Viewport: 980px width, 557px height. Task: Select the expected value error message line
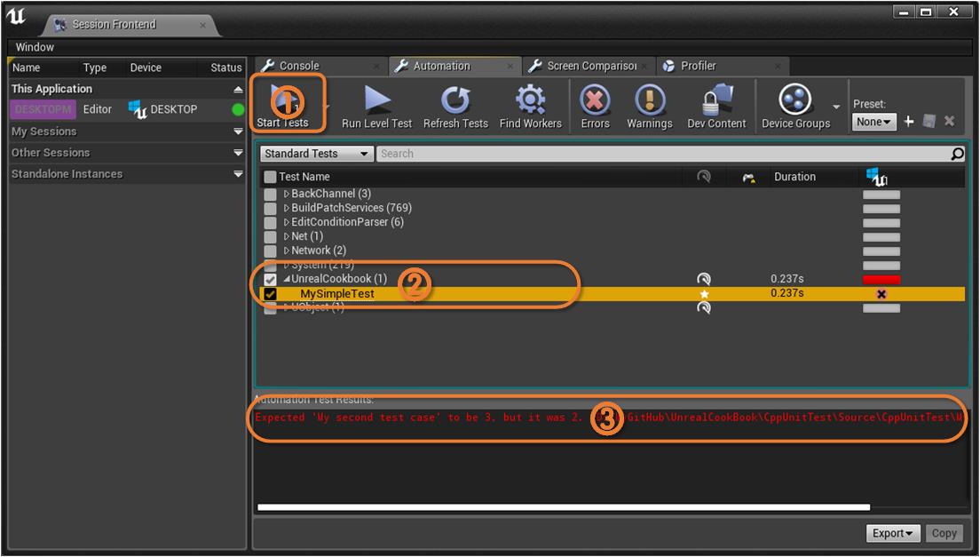point(610,418)
